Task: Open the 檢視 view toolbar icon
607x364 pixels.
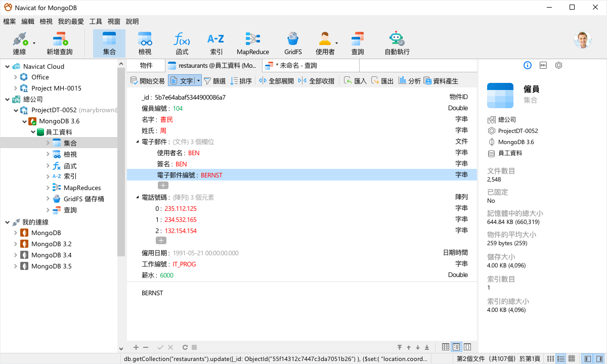Action: (145, 43)
